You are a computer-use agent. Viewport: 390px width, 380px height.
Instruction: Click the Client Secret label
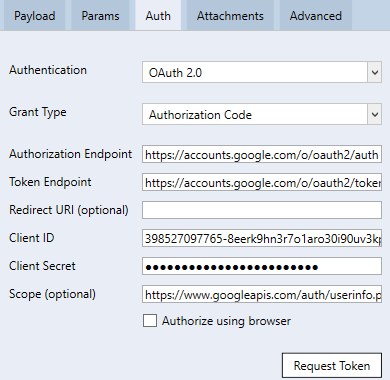coord(42,266)
